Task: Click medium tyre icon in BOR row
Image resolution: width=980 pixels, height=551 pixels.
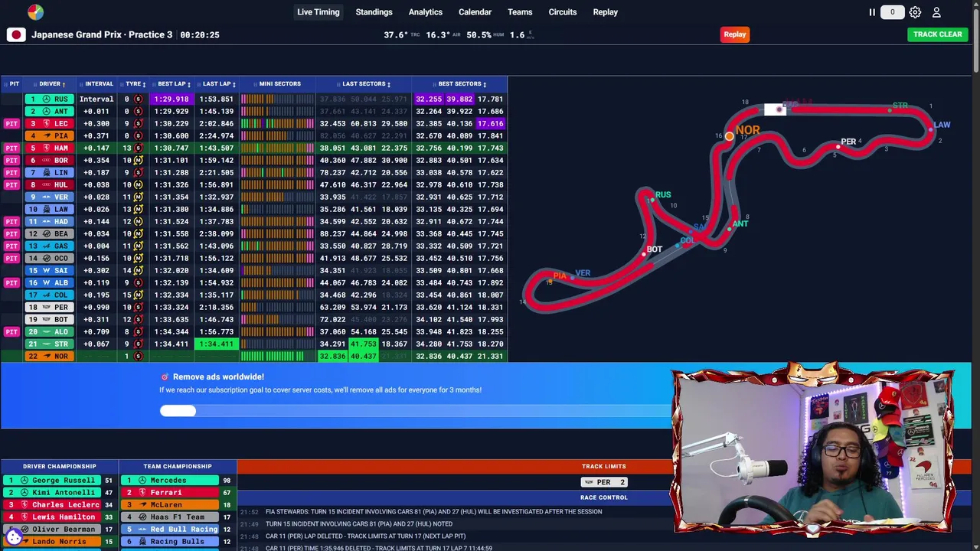Action: [138, 160]
